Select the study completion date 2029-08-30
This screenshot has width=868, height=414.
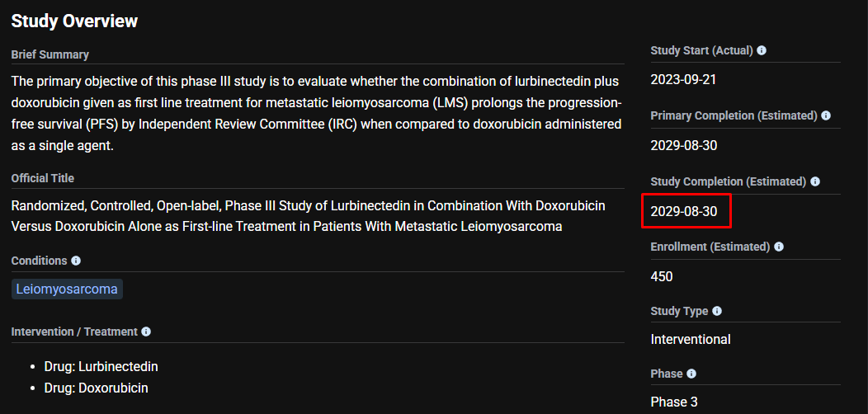tap(684, 211)
